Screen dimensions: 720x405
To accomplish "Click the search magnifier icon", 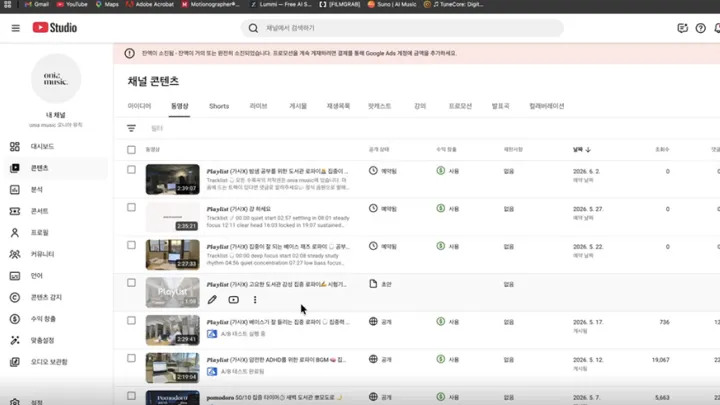I will point(253,28).
